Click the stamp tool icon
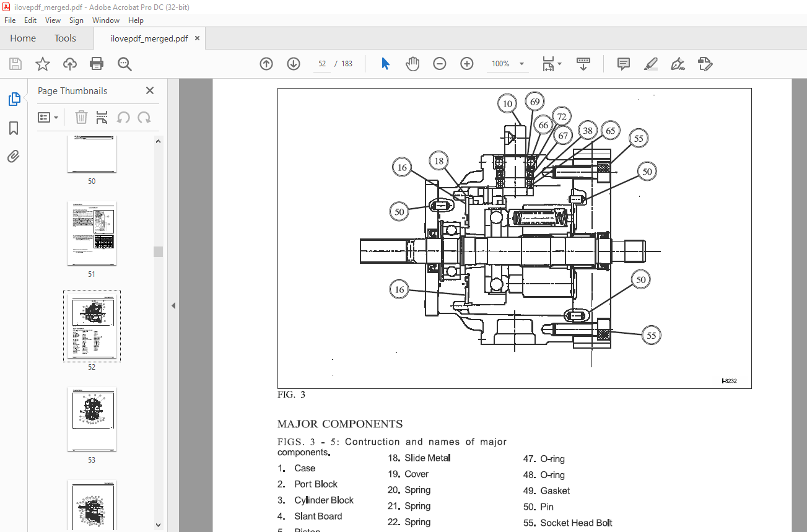The width and height of the screenshot is (807, 532). click(x=705, y=64)
